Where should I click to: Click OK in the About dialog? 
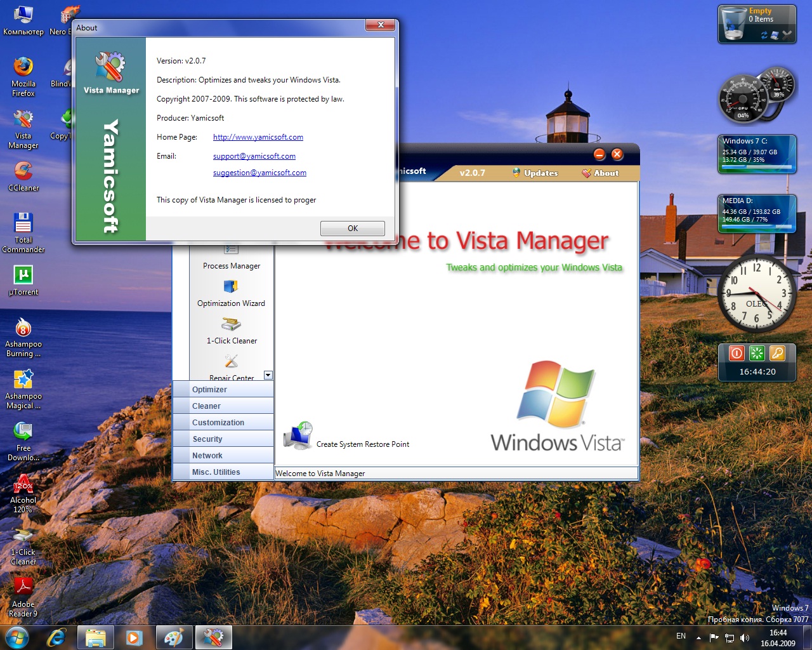click(x=353, y=229)
